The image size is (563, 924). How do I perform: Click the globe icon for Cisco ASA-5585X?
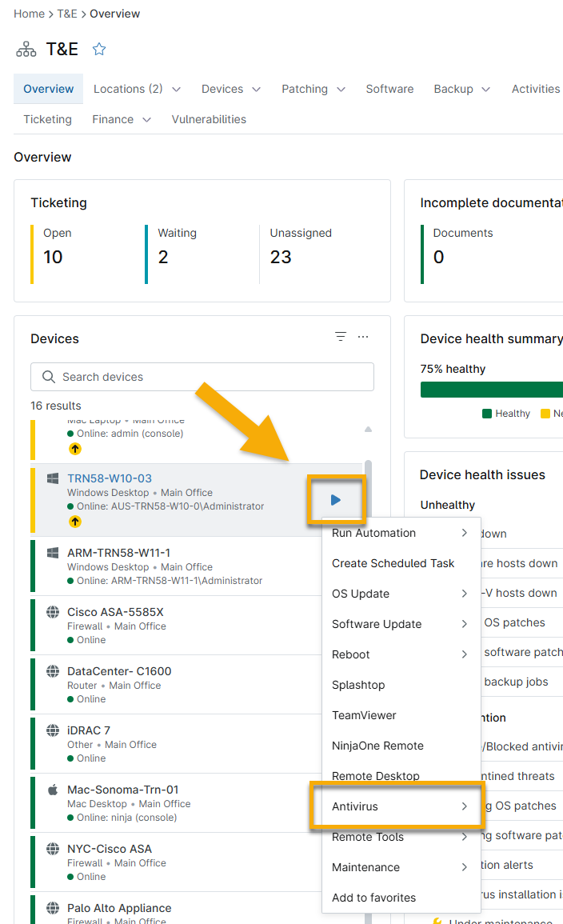(x=53, y=612)
